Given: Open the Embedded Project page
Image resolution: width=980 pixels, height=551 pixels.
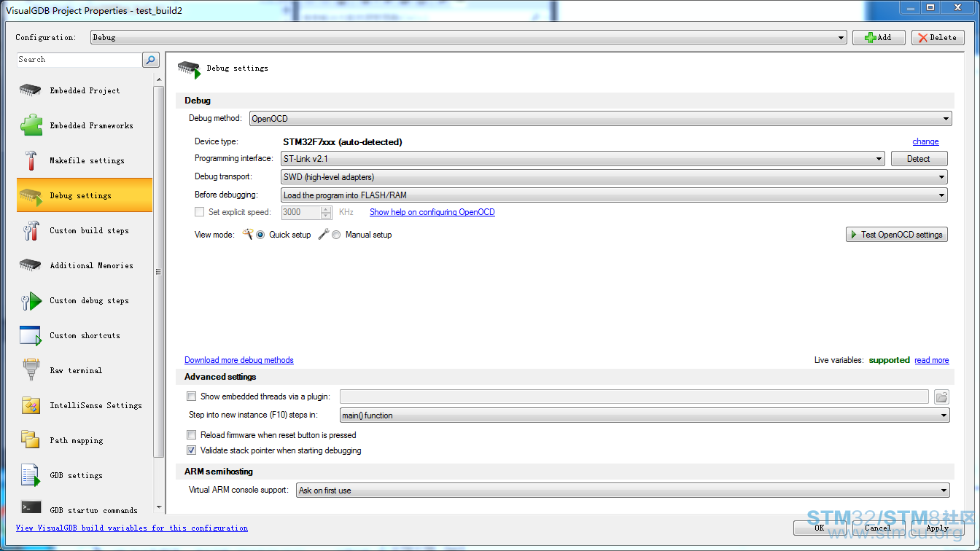Looking at the screenshot, I should (85, 90).
